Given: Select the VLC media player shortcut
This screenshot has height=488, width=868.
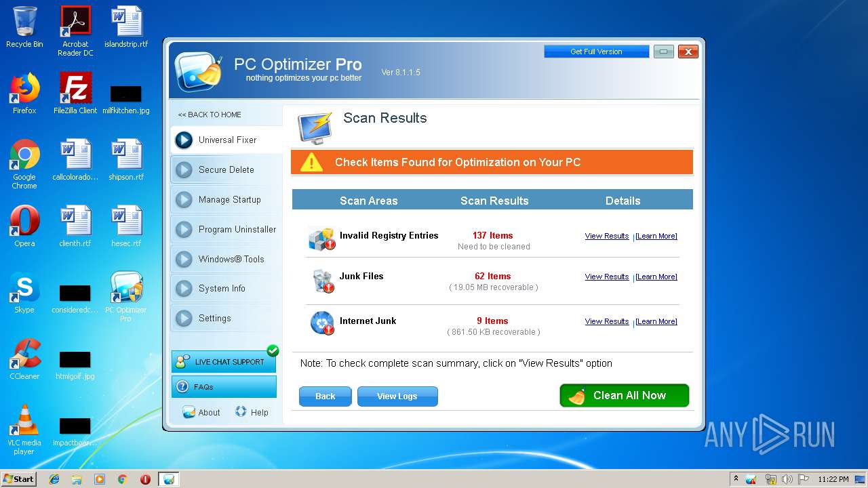Looking at the screenshot, I should click(24, 430).
